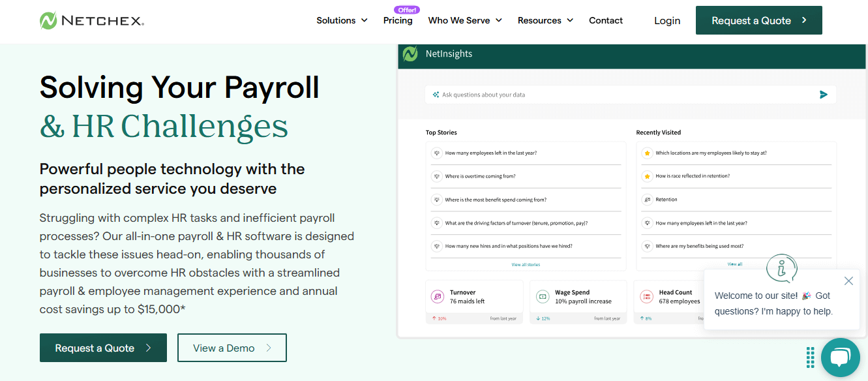Click Request a Quote in header

point(758,20)
